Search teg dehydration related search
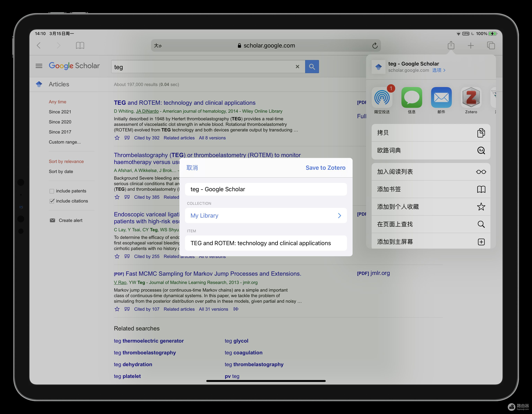 pos(133,364)
